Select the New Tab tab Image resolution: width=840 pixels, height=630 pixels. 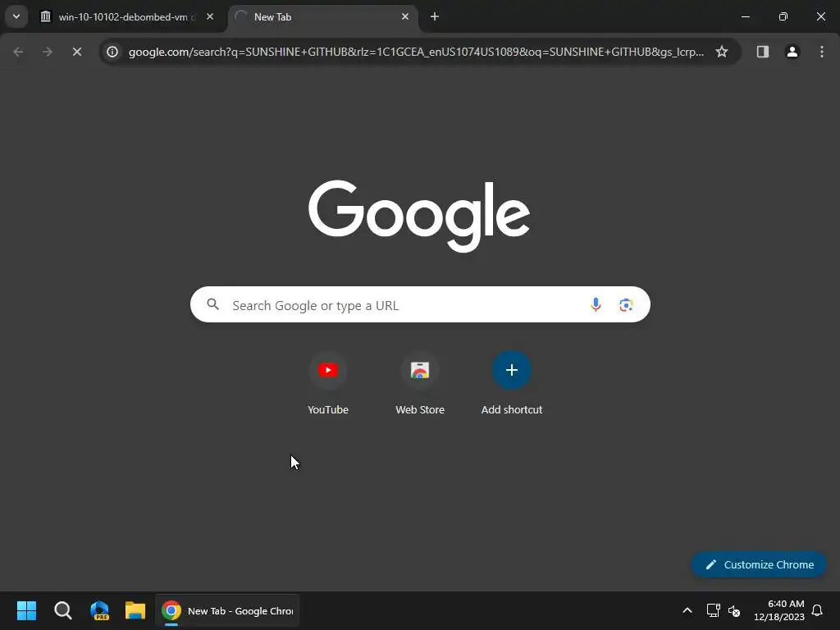[x=323, y=16]
